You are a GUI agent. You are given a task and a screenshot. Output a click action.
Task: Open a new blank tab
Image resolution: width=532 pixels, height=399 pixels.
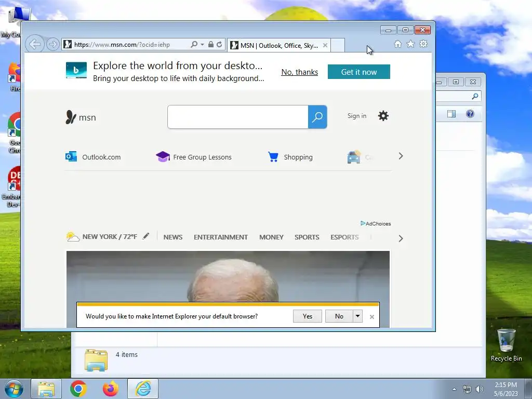[x=338, y=46]
